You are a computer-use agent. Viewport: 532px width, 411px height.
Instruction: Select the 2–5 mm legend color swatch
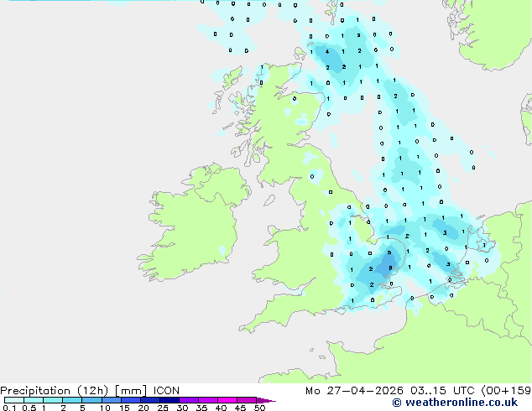click(72, 400)
